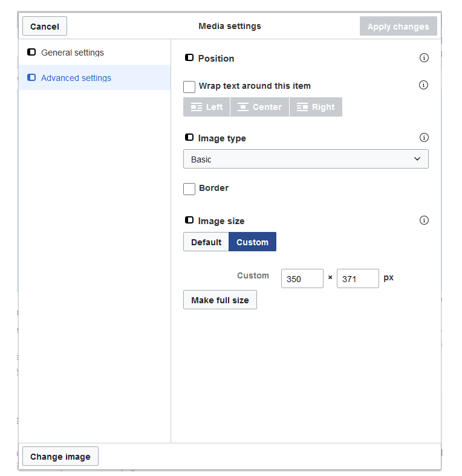The width and height of the screenshot is (462, 476).
Task: Click the custom width field showing 350
Action: click(302, 279)
